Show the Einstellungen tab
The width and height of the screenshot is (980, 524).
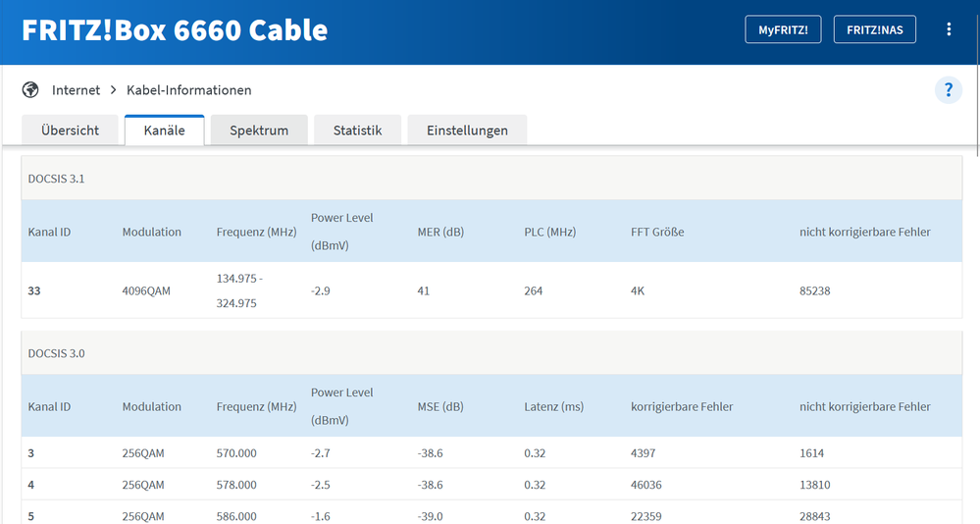(467, 131)
